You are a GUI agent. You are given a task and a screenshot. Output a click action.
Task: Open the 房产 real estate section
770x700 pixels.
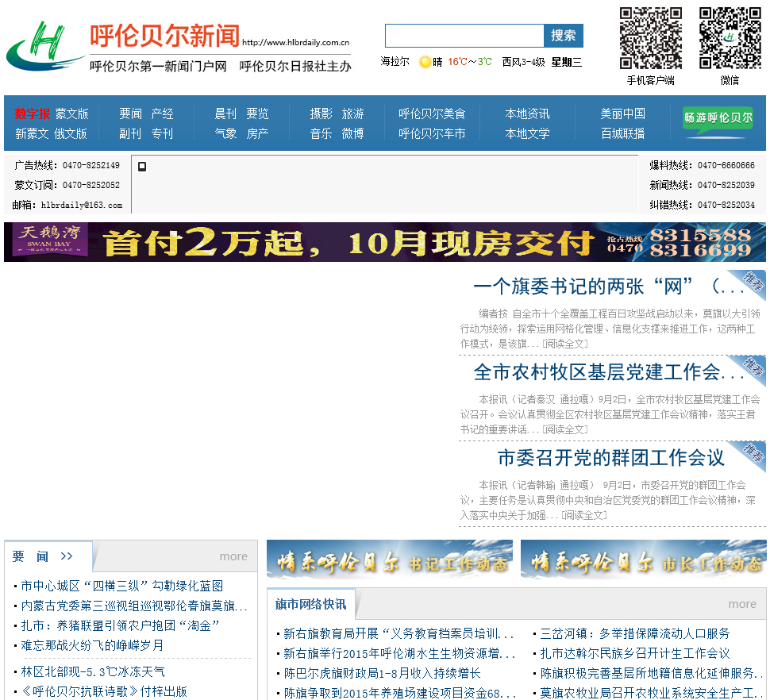[x=258, y=133]
